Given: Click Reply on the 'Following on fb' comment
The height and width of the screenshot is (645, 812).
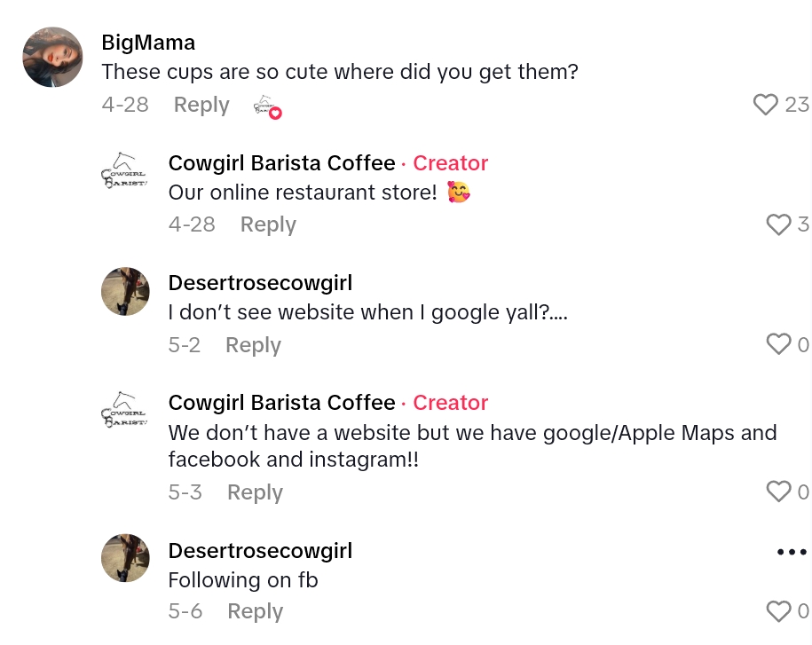Looking at the screenshot, I should [x=255, y=611].
